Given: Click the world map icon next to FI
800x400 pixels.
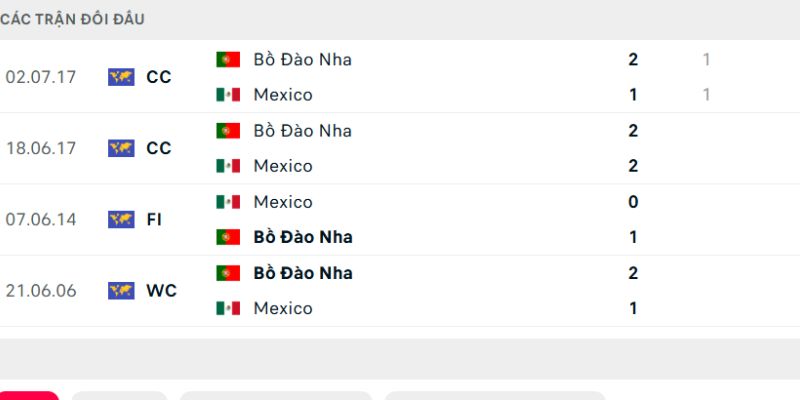Looking at the screenshot, I should [121, 219].
